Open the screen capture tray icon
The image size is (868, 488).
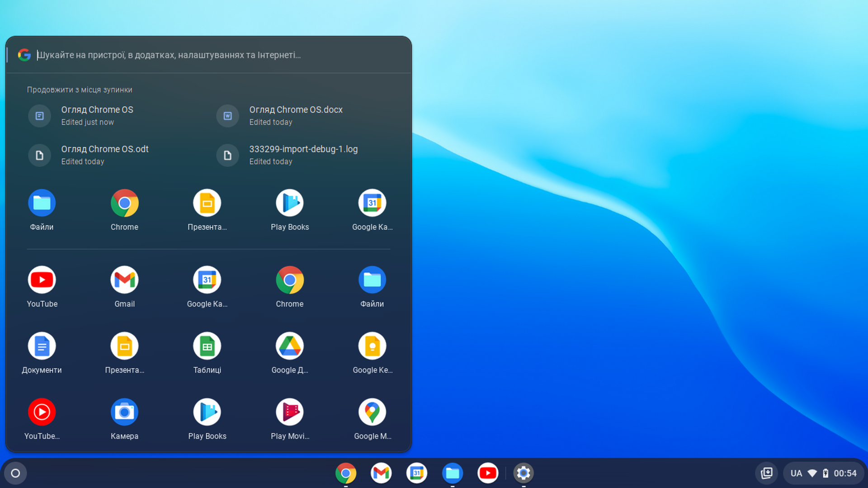766,473
